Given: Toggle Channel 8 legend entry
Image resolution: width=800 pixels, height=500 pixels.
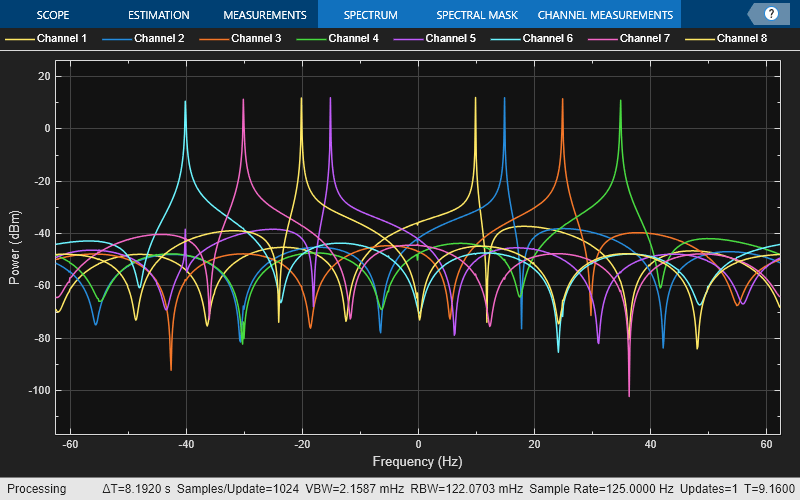Looking at the screenshot, I should (726, 38).
